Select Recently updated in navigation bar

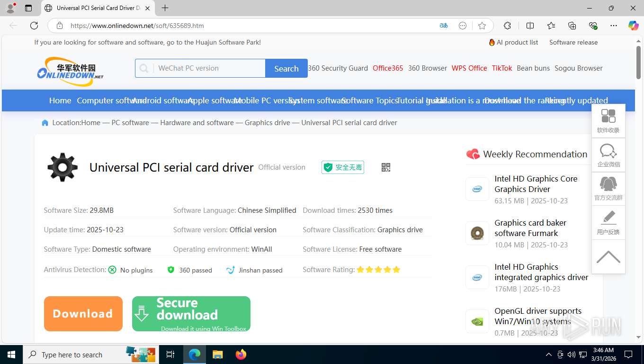point(576,100)
